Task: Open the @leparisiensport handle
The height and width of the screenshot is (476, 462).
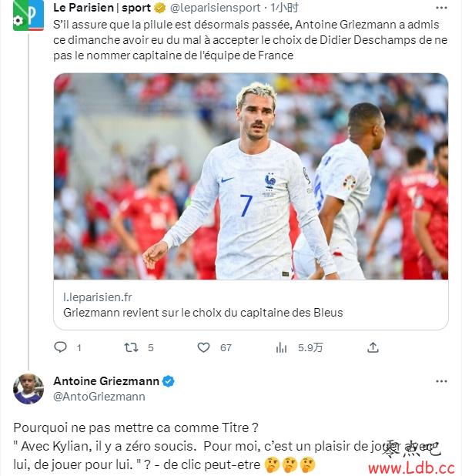Action: [215, 8]
